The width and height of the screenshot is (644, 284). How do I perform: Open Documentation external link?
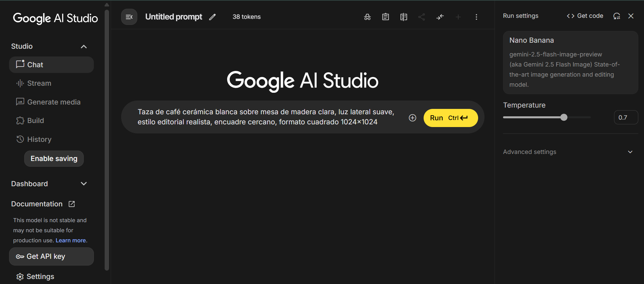43,204
